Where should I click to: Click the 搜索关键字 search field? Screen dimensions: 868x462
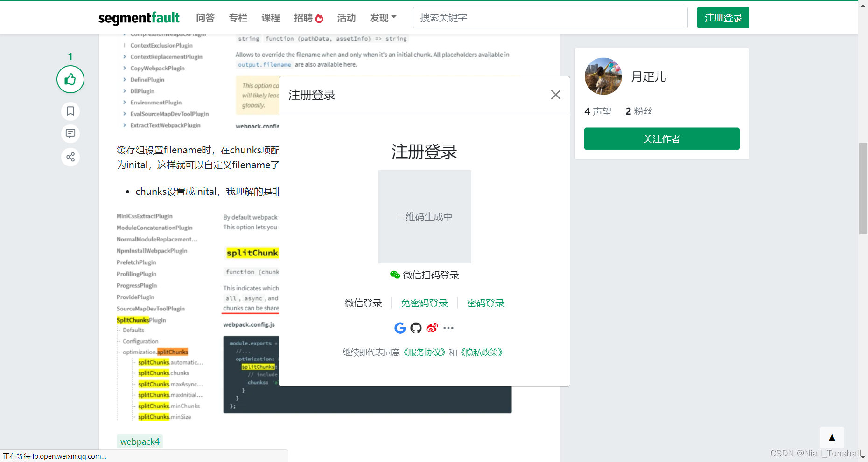[550, 18]
